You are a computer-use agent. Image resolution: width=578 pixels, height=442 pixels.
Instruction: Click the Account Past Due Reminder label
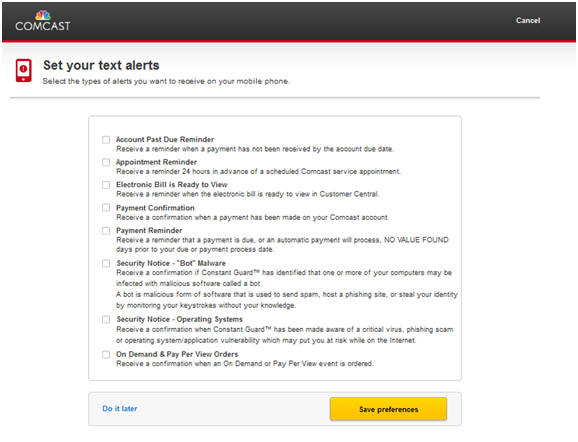click(165, 139)
